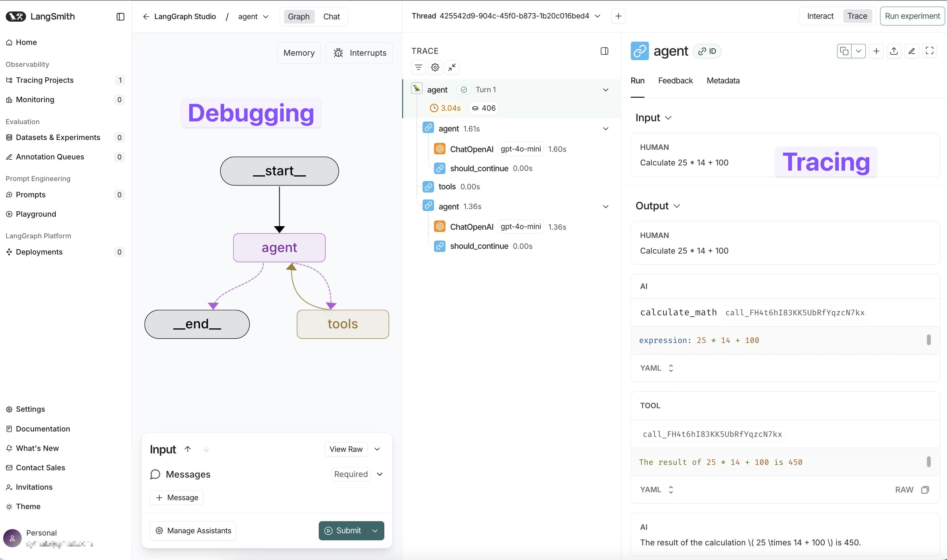Viewport: 947px width, 560px height.
Task: Open the Metadata tab
Action: (x=723, y=80)
